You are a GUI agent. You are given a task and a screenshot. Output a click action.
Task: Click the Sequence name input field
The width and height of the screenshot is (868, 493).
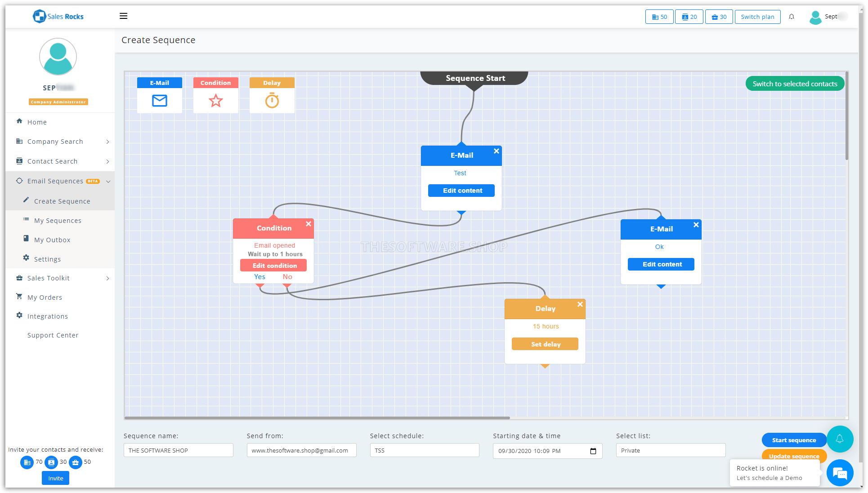[178, 450]
